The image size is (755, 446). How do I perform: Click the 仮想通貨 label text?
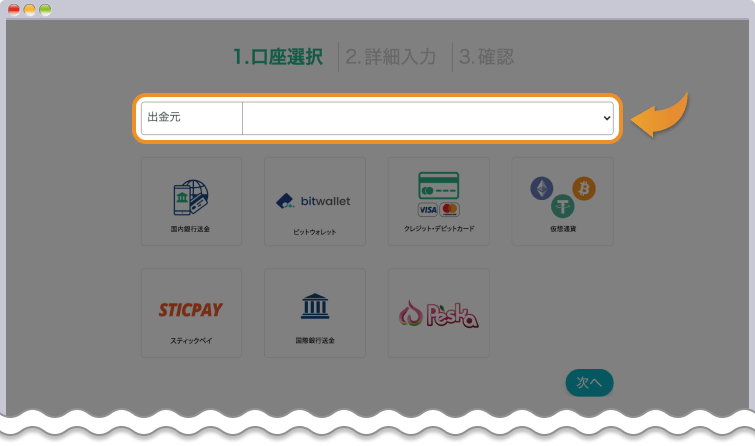pos(562,229)
